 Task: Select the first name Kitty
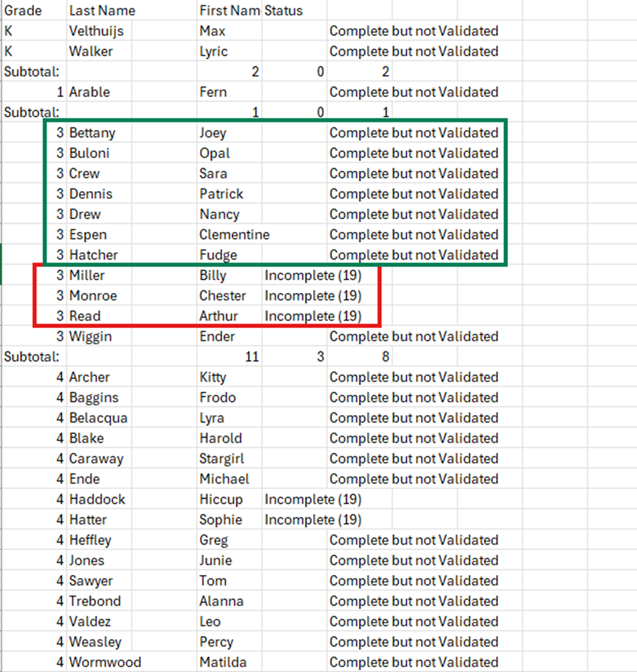click(x=229, y=377)
